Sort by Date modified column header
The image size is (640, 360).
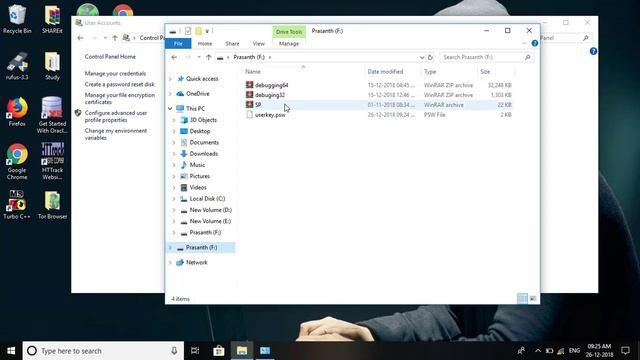(385, 71)
